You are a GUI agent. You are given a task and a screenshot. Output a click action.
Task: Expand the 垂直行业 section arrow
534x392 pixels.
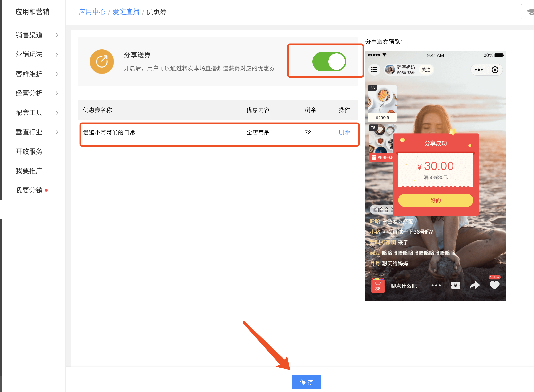[57, 132]
